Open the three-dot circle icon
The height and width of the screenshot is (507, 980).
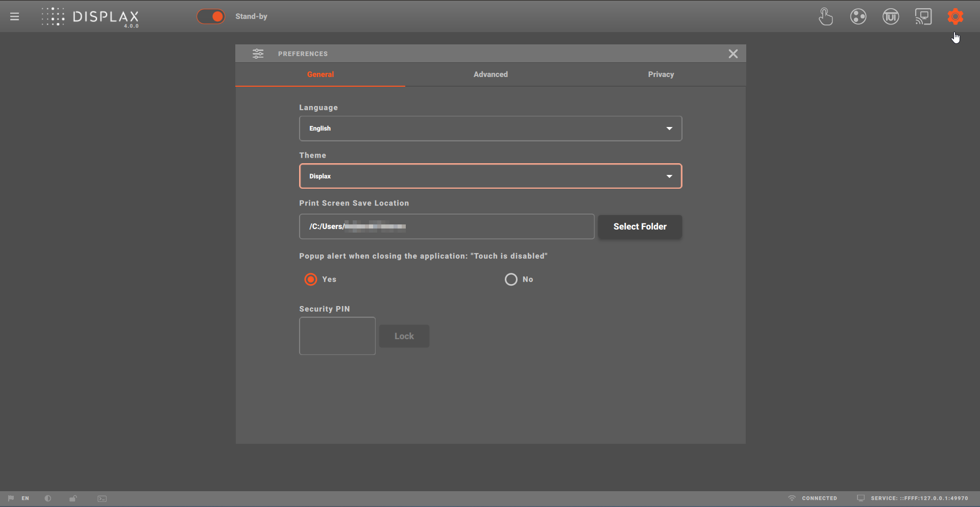coord(858,16)
